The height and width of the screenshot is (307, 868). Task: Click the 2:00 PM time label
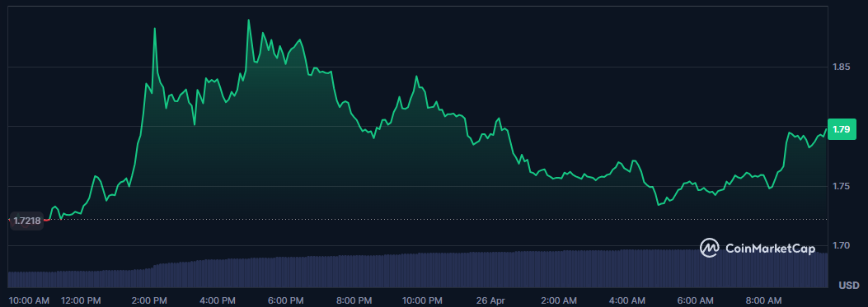tap(150, 301)
